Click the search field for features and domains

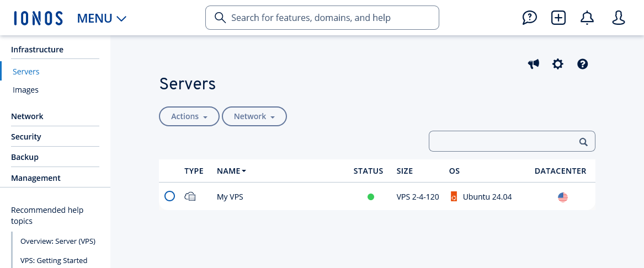pyautogui.click(x=322, y=18)
